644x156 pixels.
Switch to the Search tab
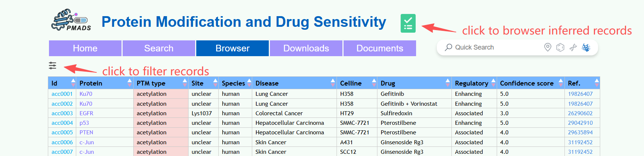tap(159, 48)
